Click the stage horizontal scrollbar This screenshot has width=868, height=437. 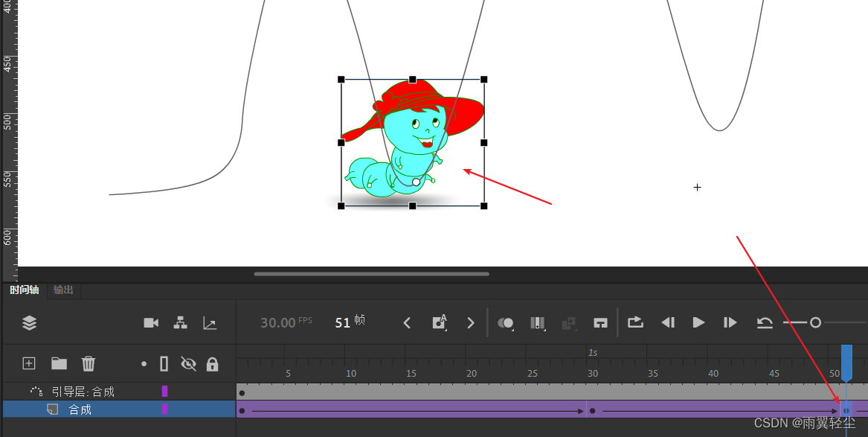pos(371,274)
